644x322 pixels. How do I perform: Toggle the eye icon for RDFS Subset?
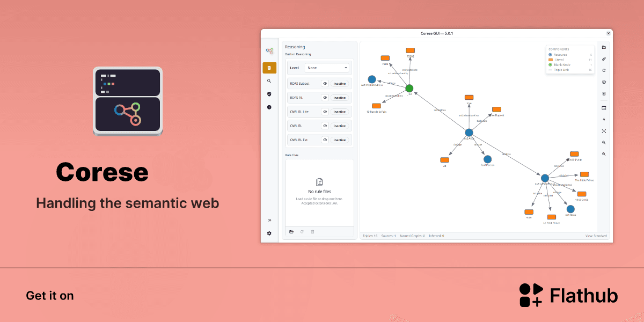(325, 84)
